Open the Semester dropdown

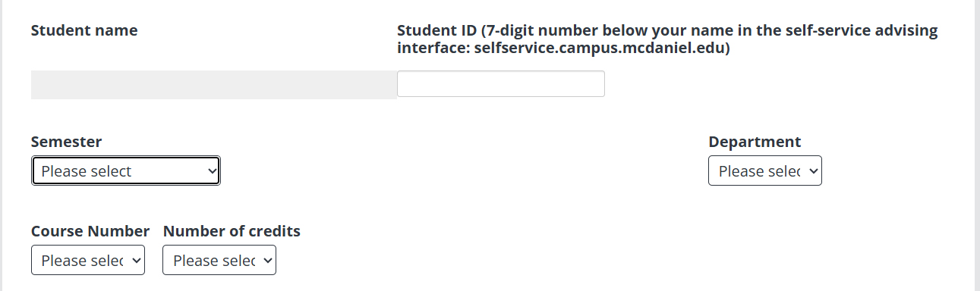click(126, 171)
